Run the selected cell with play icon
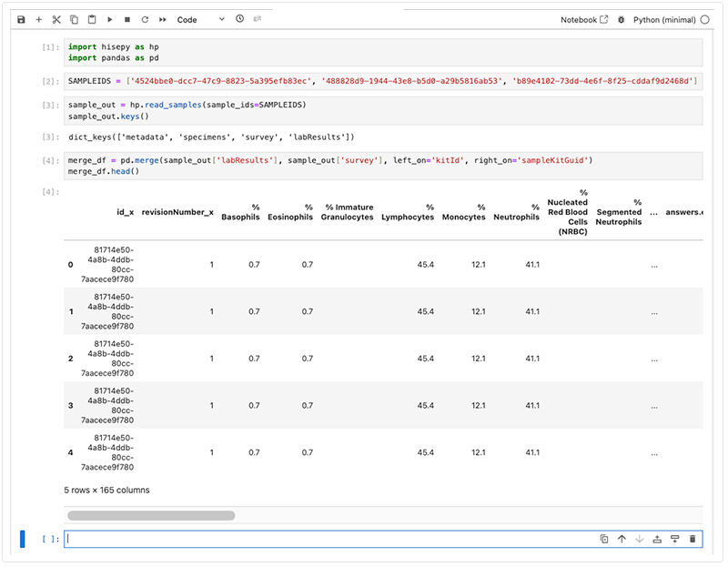Screen dimensions: 728x567 click(x=109, y=19)
